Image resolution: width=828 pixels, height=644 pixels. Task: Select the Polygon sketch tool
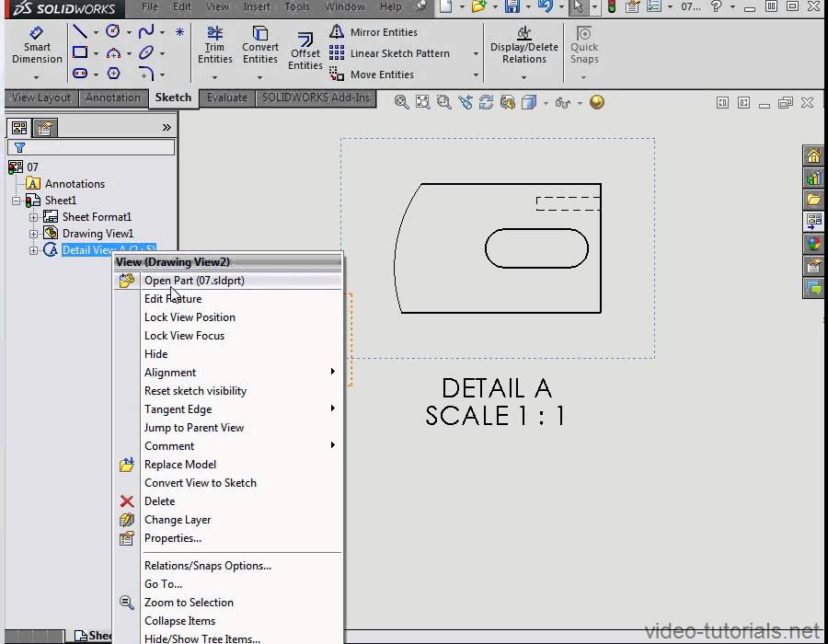pos(113,74)
